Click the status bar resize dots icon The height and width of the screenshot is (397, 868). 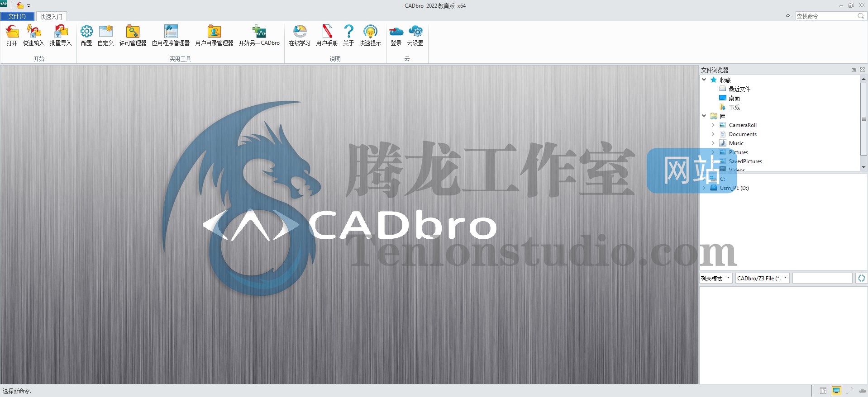click(x=849, y=391)
